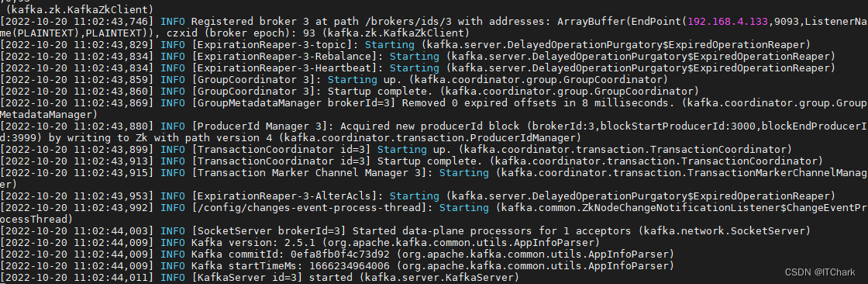Image resolution: width=868 pixels, height=284 pixels.
Task: Click the cyan 'Starting' after ExpirationReaper-3-Rebalance
Action: point(414,57)
